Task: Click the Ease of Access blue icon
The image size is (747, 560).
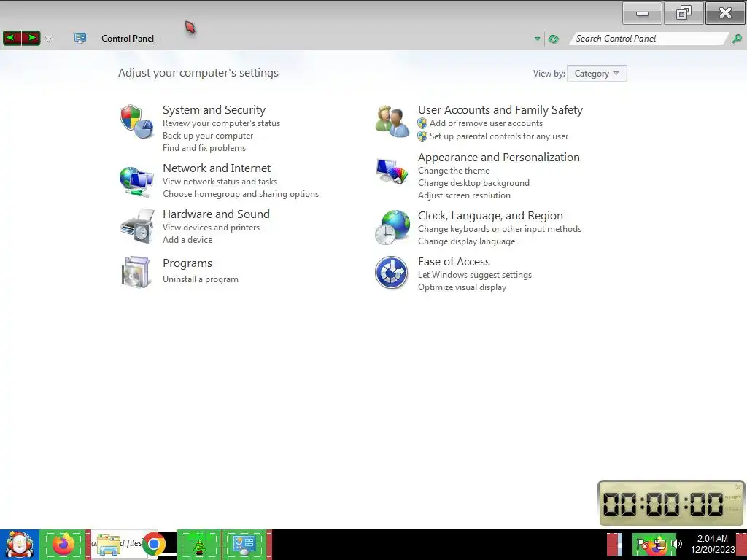Action: click(x=391, y=273)
